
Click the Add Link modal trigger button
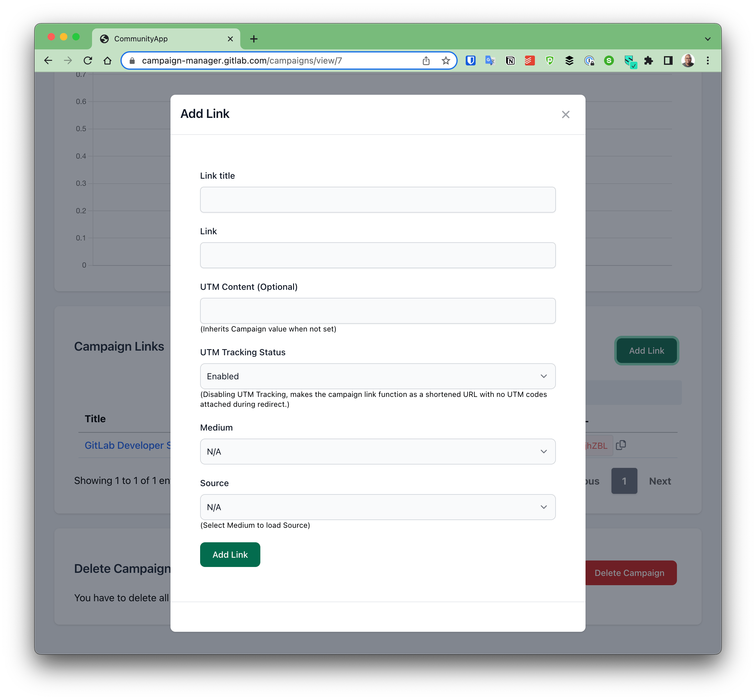[647, 350]
